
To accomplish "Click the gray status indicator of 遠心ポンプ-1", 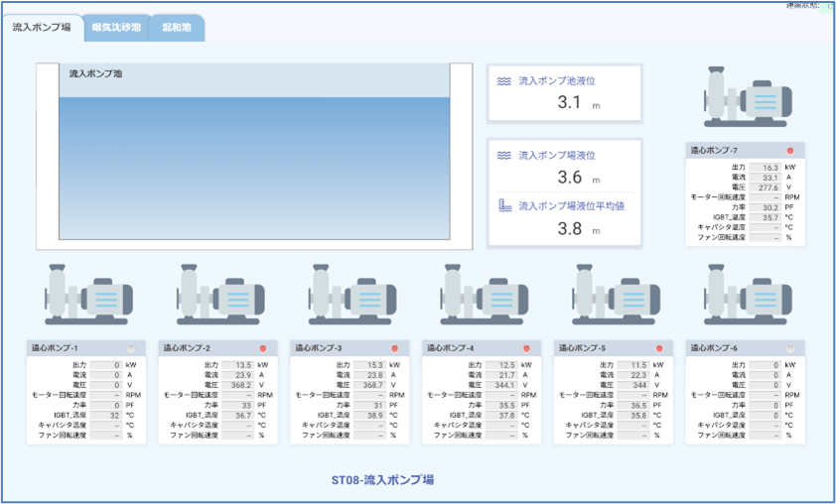I will tap(131, 348).
